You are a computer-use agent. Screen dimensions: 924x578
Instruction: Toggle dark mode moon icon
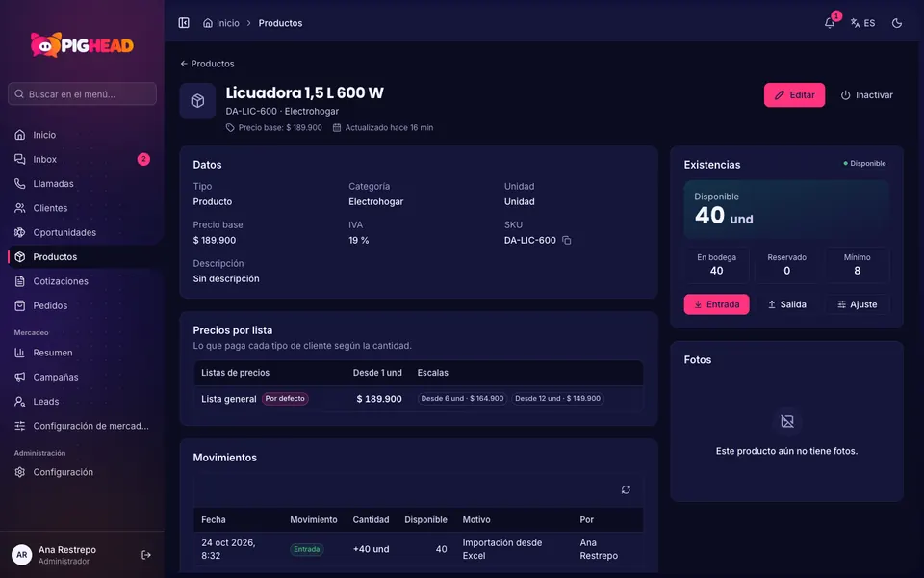[897, 23]
